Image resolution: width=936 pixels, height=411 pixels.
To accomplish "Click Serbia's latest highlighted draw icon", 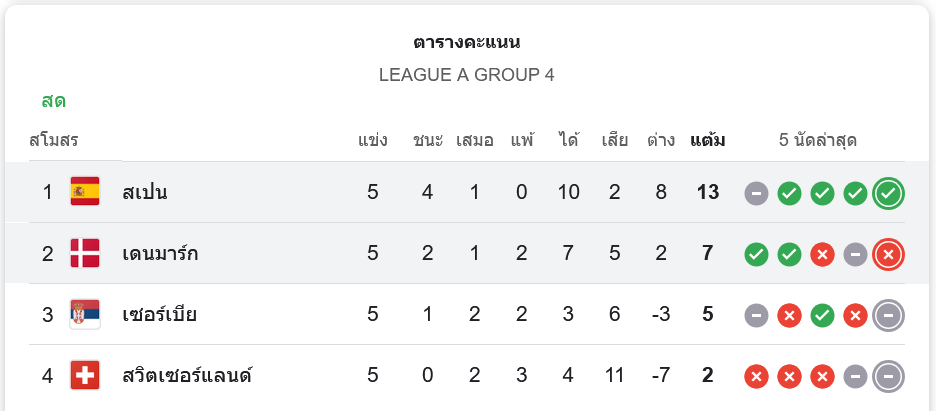I will [x=887, y=316].
